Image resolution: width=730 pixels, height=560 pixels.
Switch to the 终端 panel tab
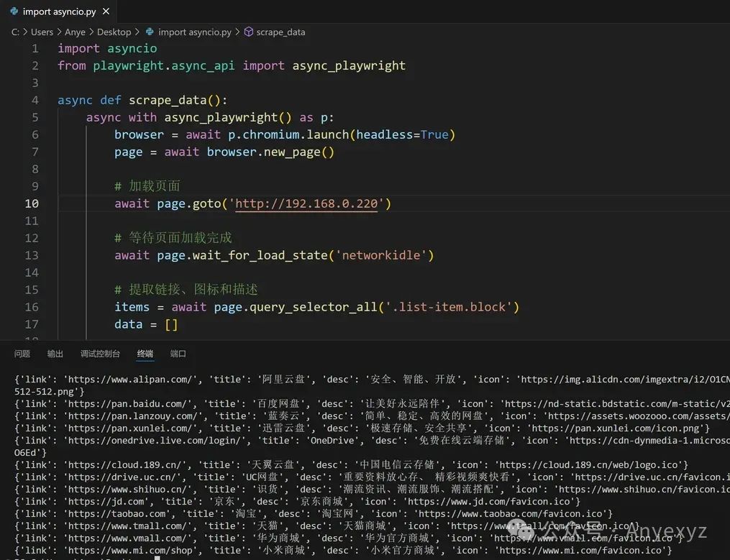145,354
